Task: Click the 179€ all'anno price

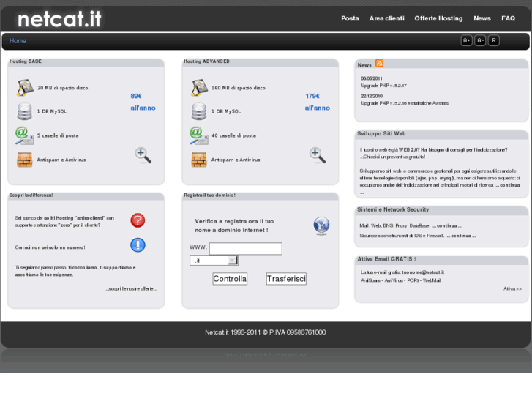Action: pos(318,102)
